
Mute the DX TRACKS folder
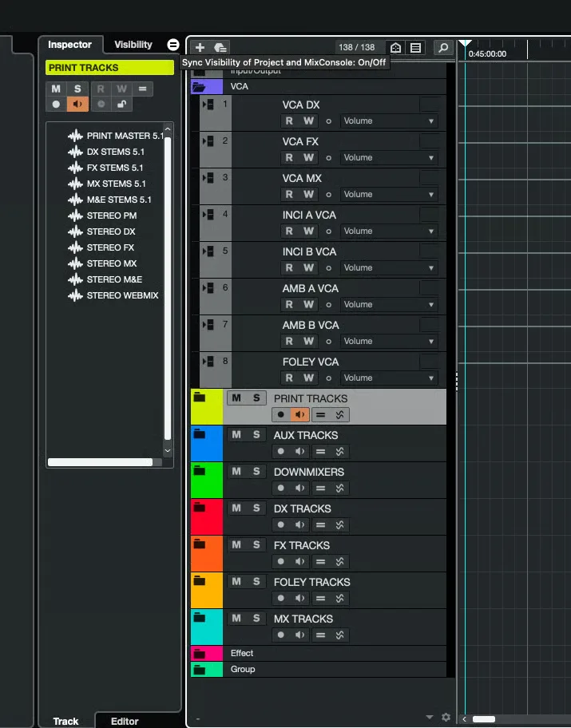(x=236, y=508)
